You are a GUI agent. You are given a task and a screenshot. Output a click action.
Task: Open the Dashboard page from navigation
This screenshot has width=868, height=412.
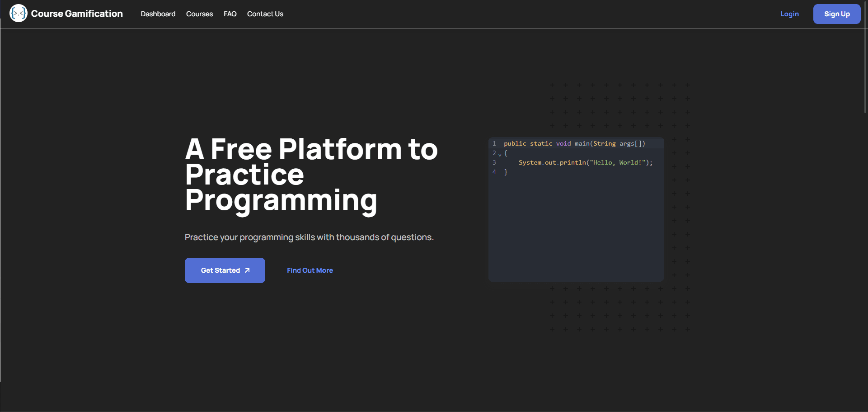tap(158, 14)
